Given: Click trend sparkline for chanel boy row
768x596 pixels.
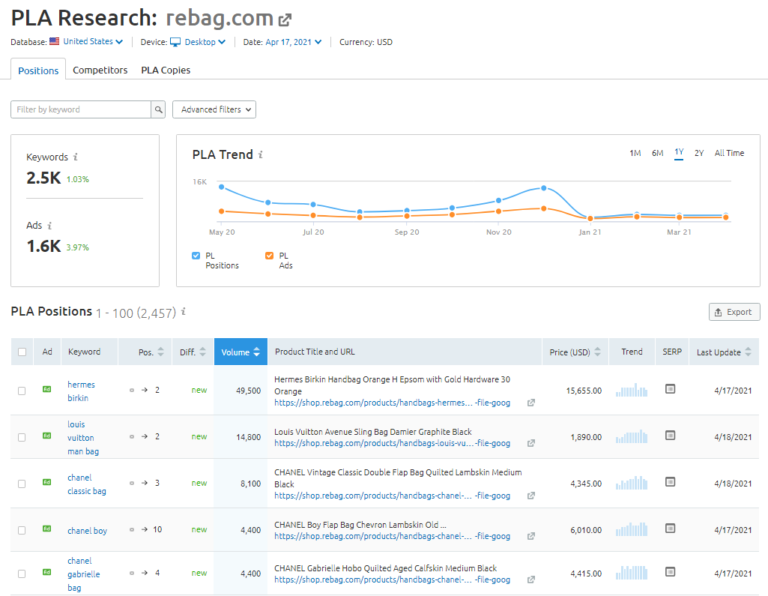Looking at the screenshot, I should click(632, 529).
